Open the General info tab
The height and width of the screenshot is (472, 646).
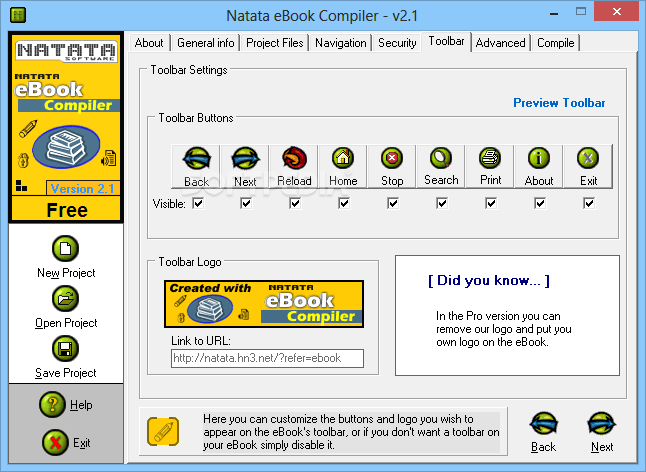206,43
